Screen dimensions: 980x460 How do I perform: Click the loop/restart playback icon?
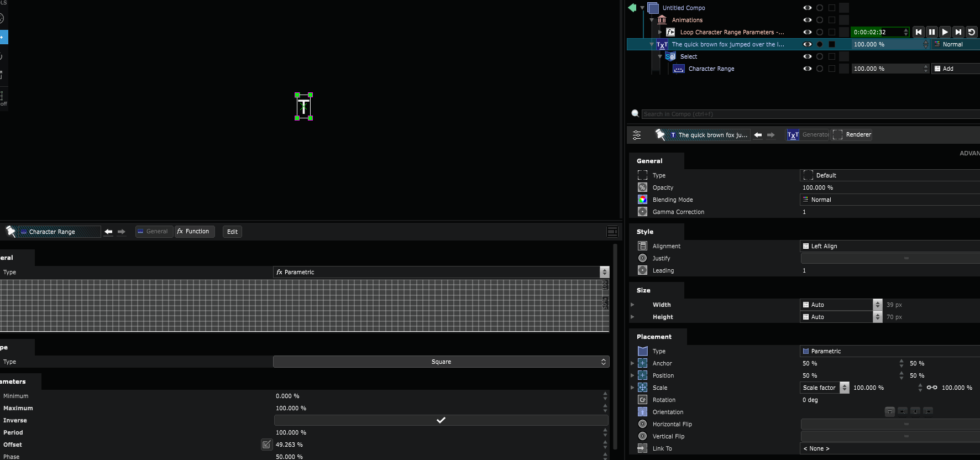coord(972,32)
